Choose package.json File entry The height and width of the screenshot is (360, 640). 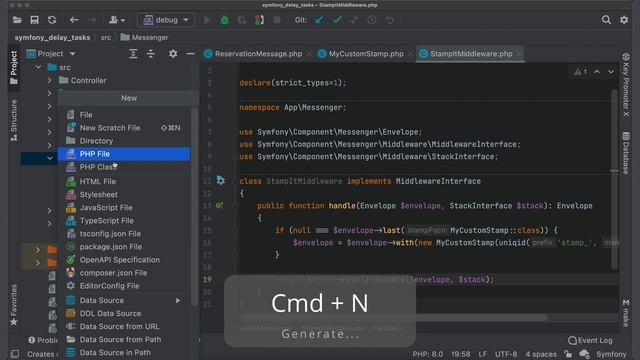click(x=124, y=247)
